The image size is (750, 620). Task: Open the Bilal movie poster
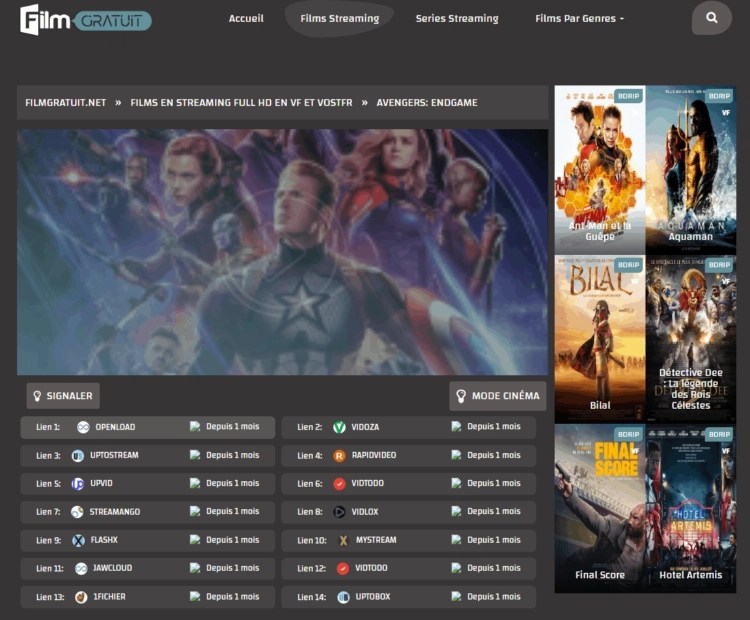(600, 339)
